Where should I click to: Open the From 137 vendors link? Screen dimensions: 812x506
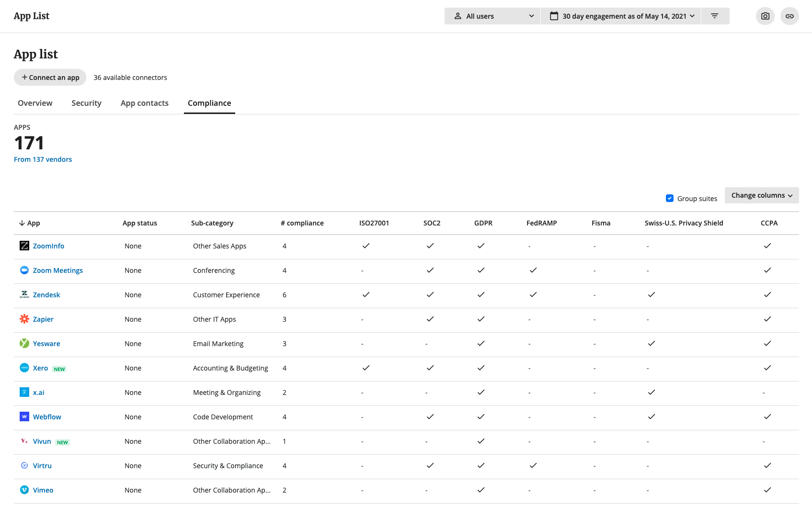43,159
